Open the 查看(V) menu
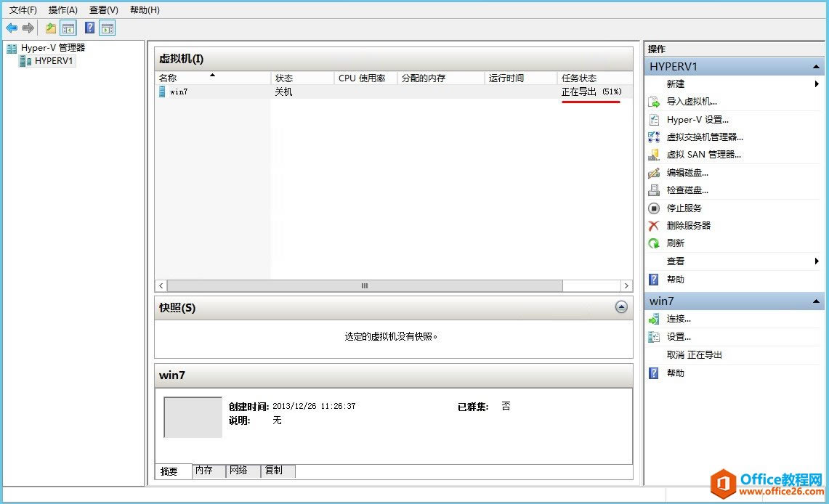The width and height of the screenshot is (829, 504). point(104,10)
